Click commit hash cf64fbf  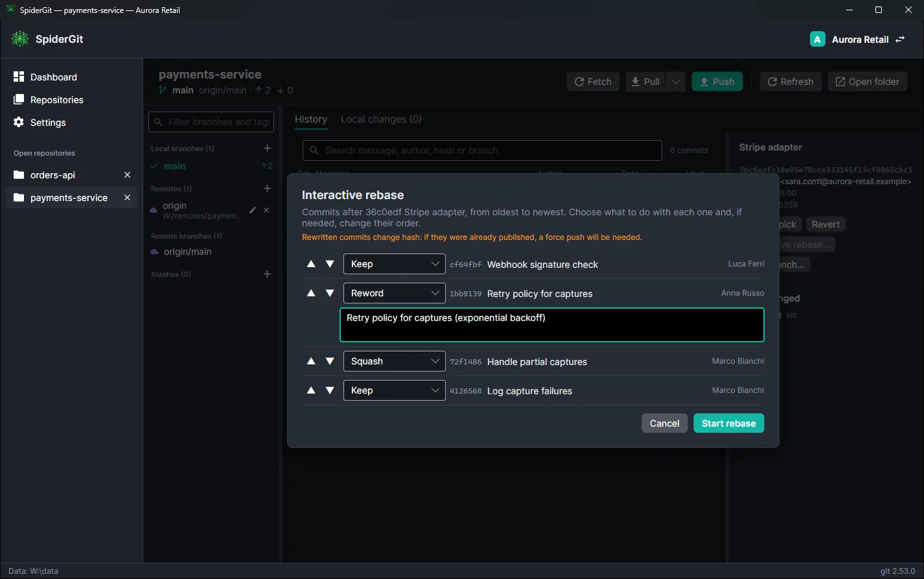(x=466, y=265)
